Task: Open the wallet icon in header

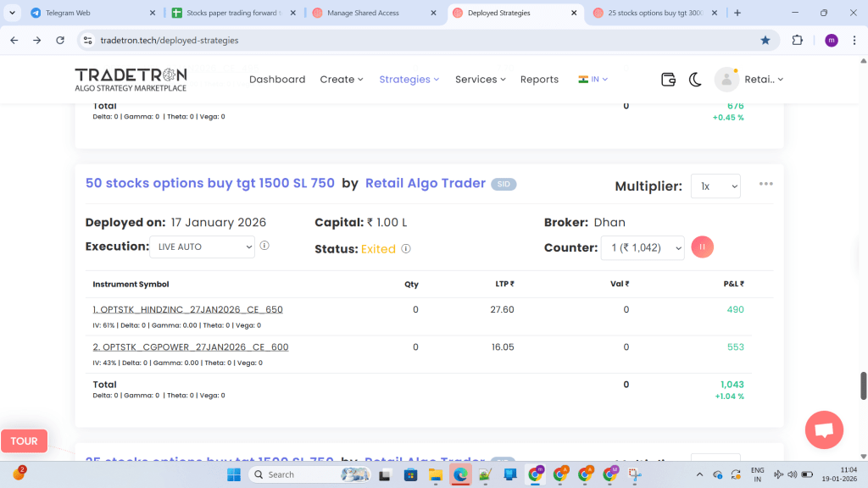Action: (x=668, y=79)
